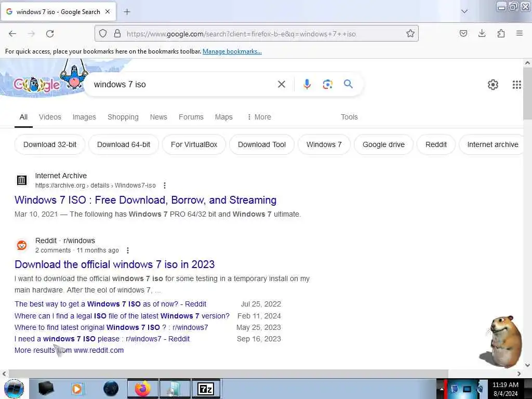Switch to the Images tab

coord(84,117)
